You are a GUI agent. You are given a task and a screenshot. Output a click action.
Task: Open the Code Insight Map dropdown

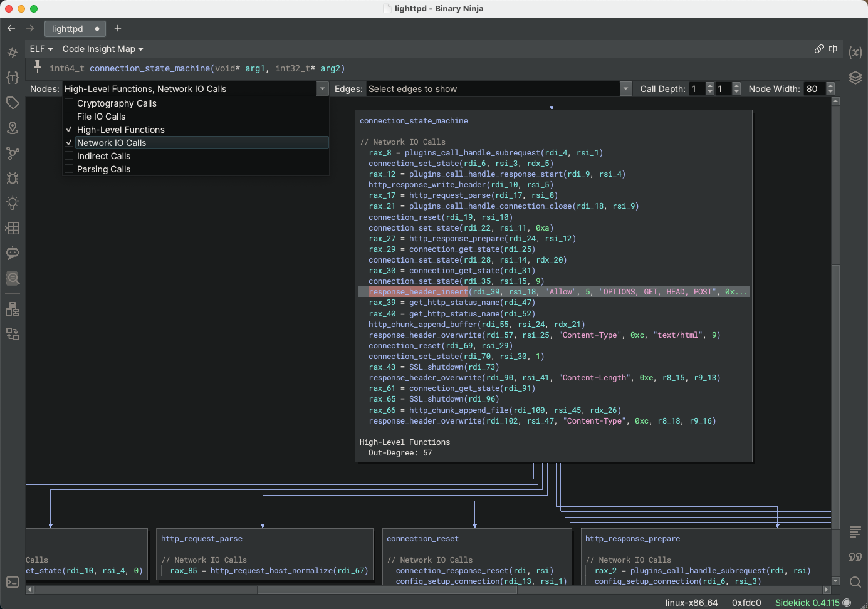click(x=103, y=49)
